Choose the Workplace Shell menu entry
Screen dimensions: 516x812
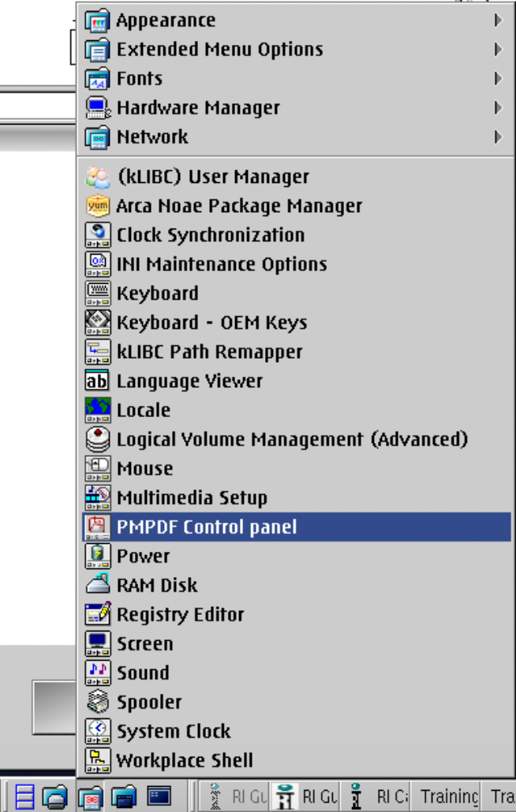point(297,760)
